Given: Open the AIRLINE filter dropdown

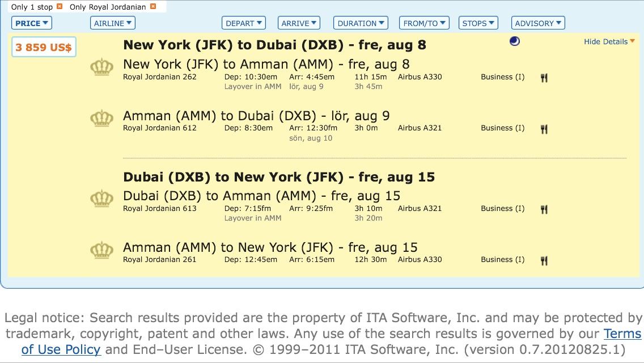Looking at the screenshot, I should pyautogui.click(x=113, y=23).
